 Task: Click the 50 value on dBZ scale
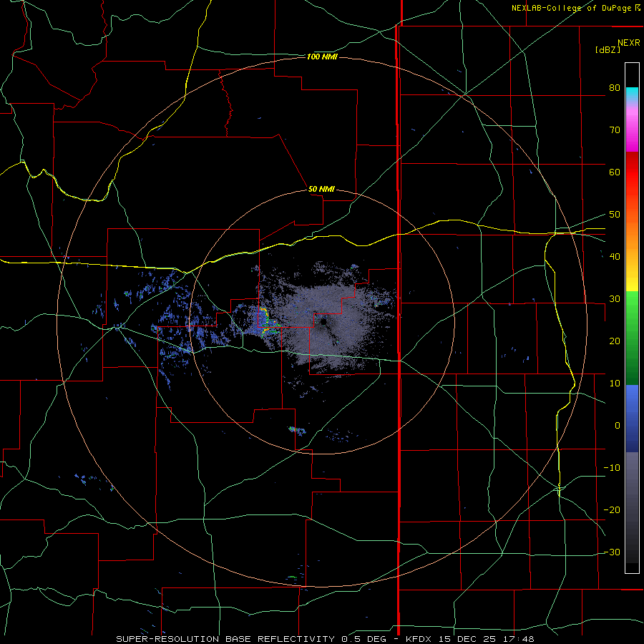click(x=615, y=215)
